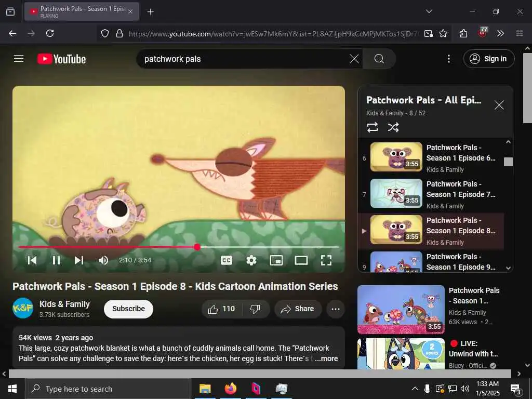532x399 pixels.
Task: Play playlist item Season 1 Episode 7
Action: 431,194
